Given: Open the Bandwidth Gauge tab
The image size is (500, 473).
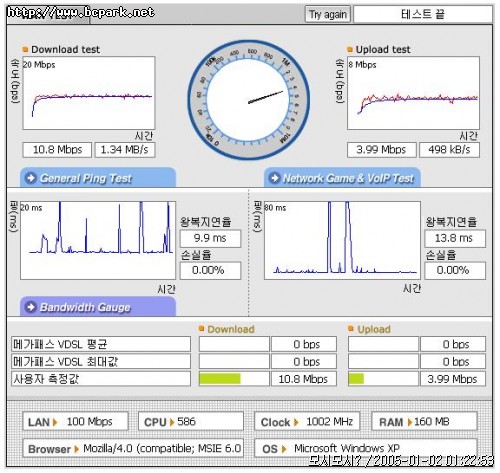Looking at the screenshot, I should [98, 307].
